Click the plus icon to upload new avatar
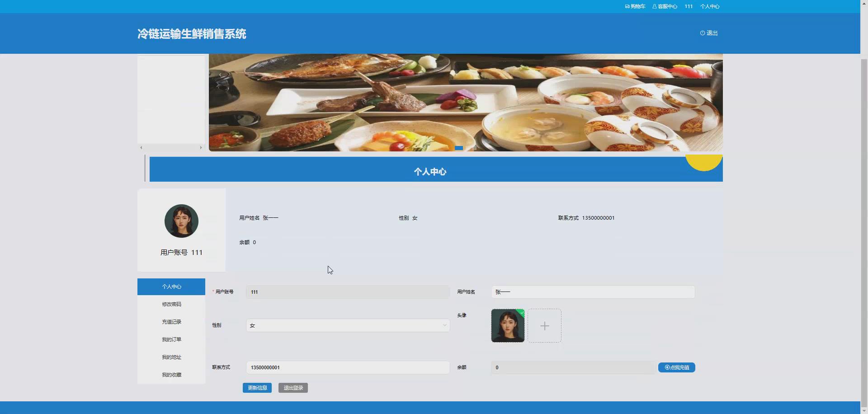 pos(544,325)
